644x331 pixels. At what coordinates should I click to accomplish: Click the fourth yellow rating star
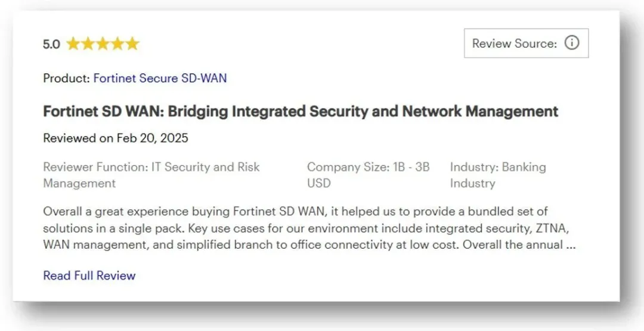[117, 44]
